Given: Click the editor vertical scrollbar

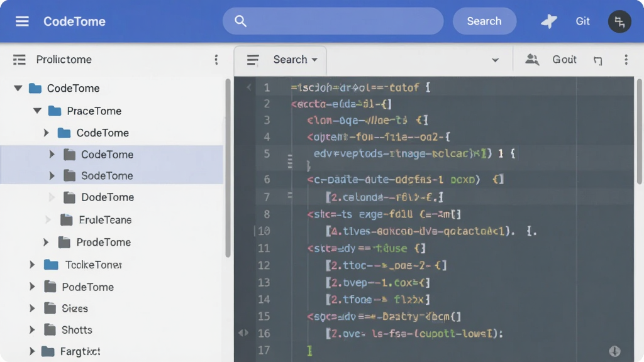Looking at the screenshot, I should (x=640, y=131).
